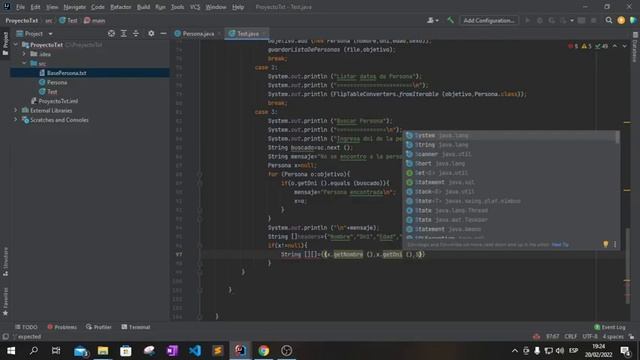Click the completion popup scrollbar
640x360 pixels.
point(618,137)
